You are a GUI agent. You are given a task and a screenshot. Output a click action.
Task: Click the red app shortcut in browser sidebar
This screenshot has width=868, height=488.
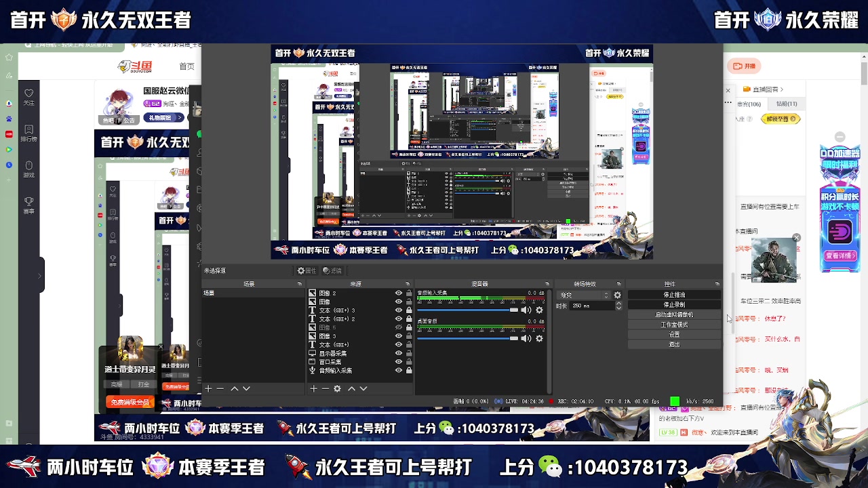coord(9,134)
